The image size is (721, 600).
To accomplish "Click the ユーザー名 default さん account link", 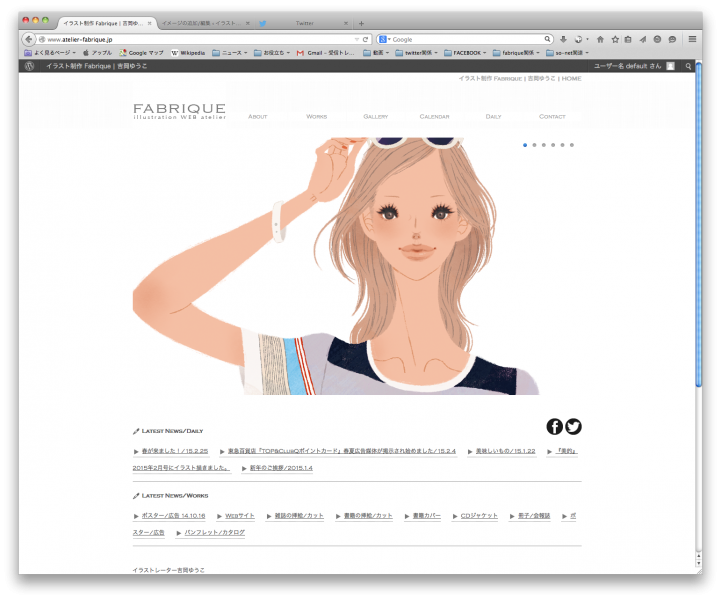I will pos(627,66).
